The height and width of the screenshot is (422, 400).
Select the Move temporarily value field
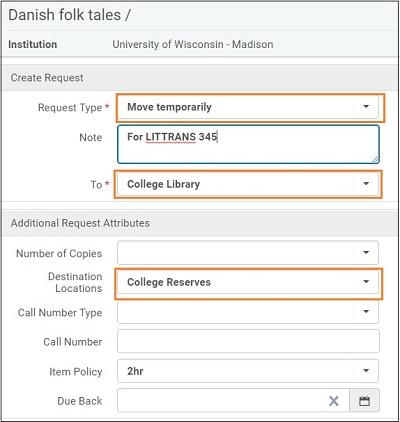point(248,107)
